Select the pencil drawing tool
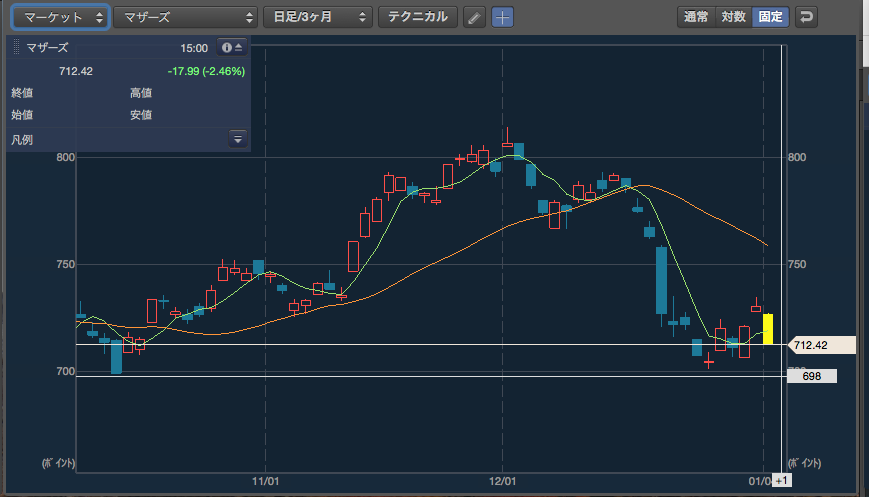This screenshot has width=869, height=497. click(474, 17)
